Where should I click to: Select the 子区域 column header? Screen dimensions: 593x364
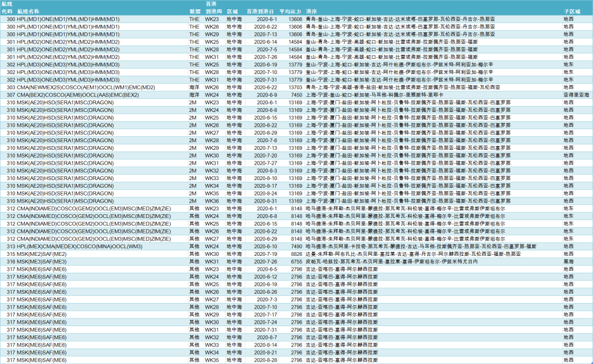tap(572, 12)
